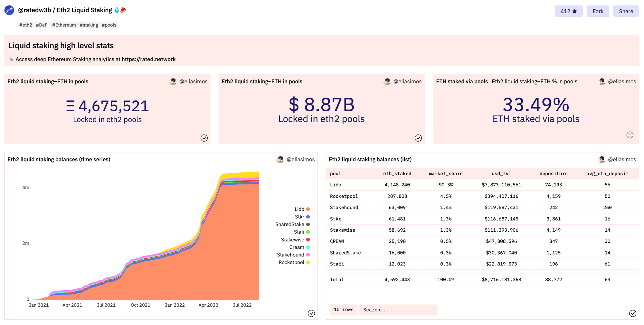
Task: Click the table Search... input field
Action: pos(398,310)
